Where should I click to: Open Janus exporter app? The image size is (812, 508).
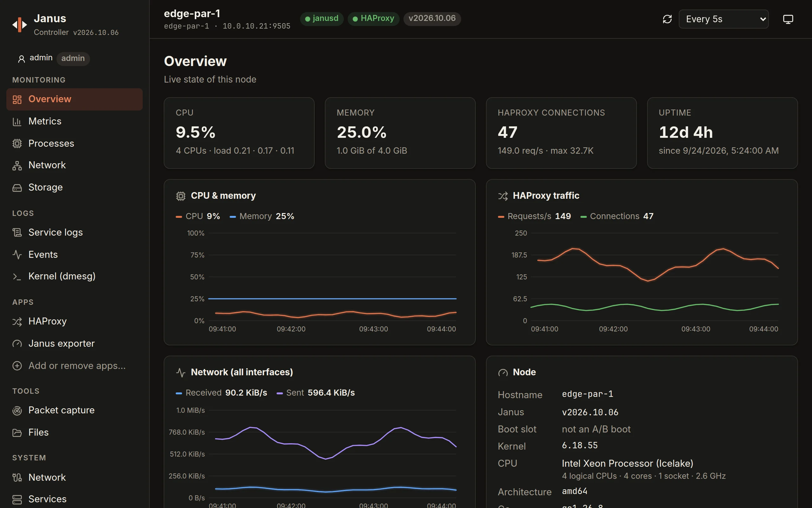[x=75, y=344]
